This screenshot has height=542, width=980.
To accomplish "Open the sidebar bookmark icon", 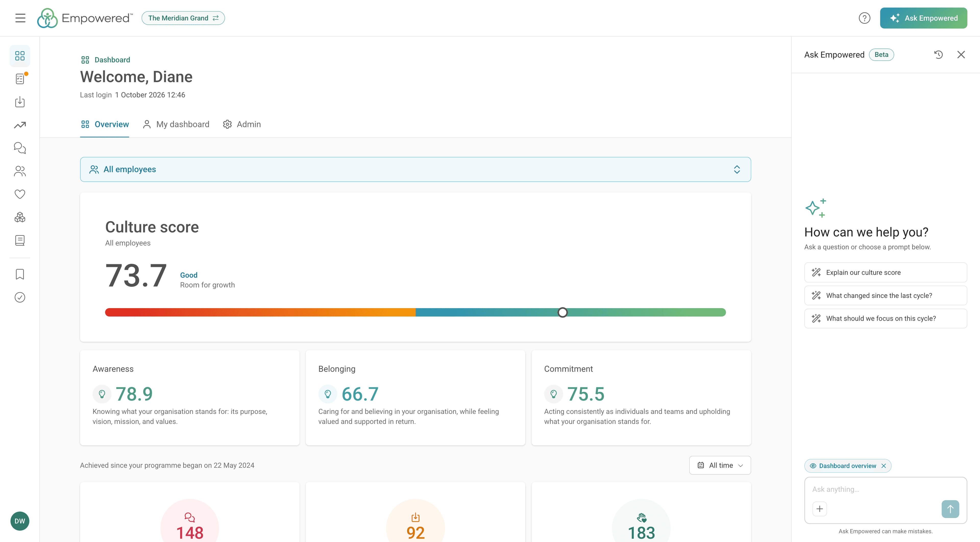I will [20, 274].
